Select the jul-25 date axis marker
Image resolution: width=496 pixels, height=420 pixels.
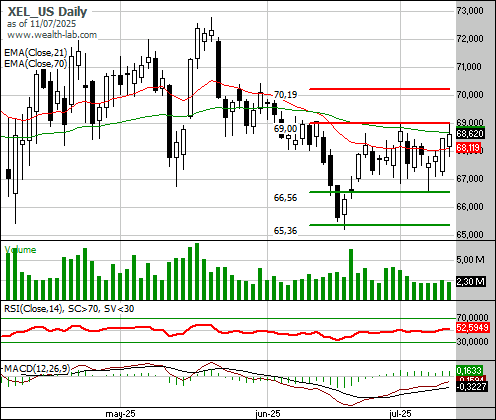(x=401, y=414)
